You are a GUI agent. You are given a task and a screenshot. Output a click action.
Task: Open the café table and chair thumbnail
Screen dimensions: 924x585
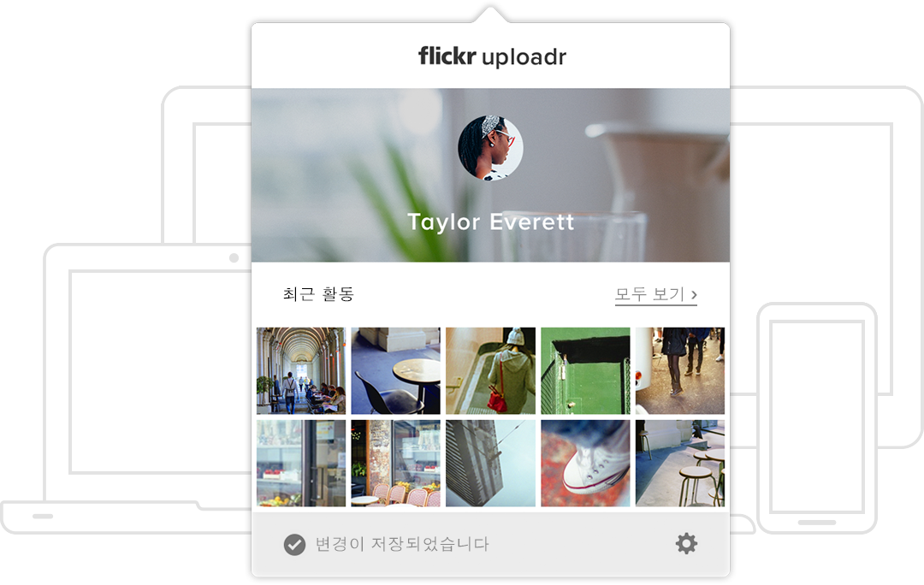pyautogui.click(x=395, y=370)
